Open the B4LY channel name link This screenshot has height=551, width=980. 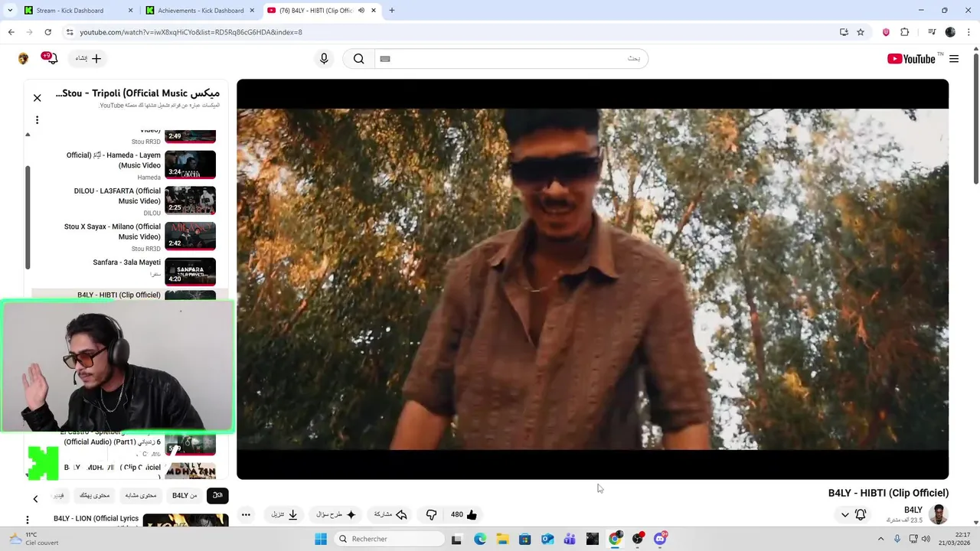[913, 510]
